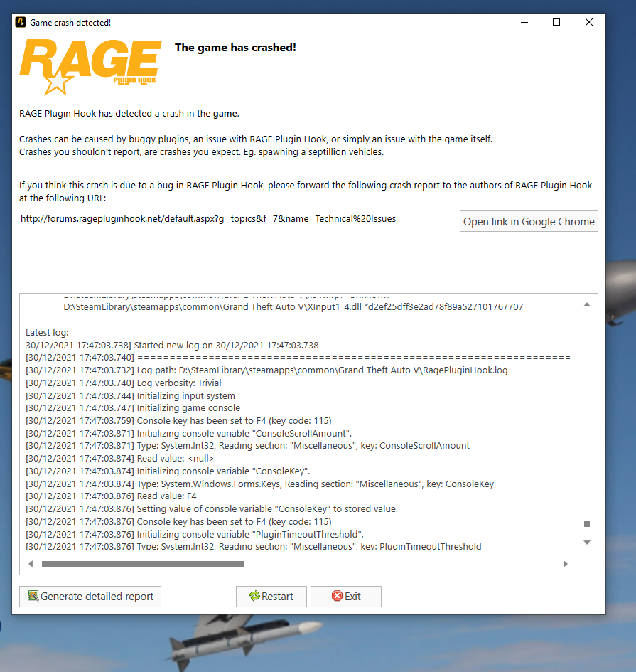Image resolution: width=636 pixels, height=672 pixels.
Task: Click 'Type: System.Int32' key ConsoleScrollAmount line
Action: click(247, 446)
